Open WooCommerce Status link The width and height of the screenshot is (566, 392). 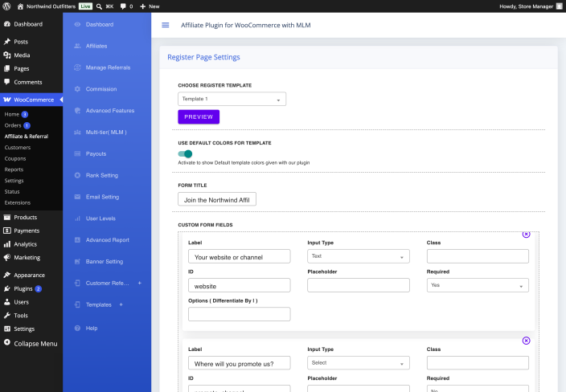(12, 191)
